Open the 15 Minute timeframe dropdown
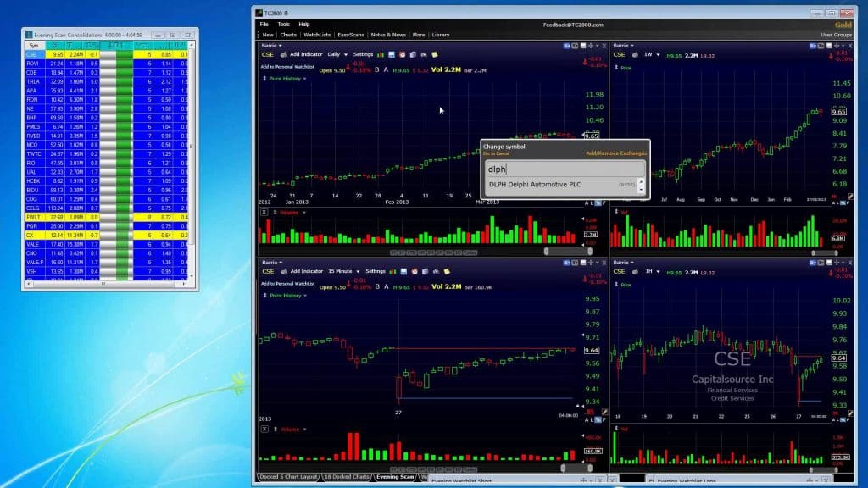868x488 pixels. tap(344, 272)
